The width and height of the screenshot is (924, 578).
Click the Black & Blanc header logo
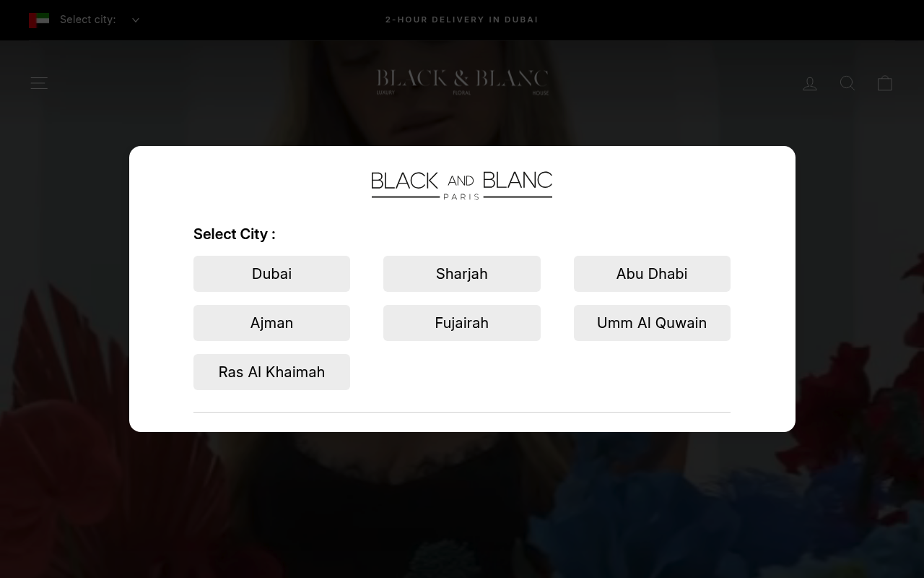462,82
